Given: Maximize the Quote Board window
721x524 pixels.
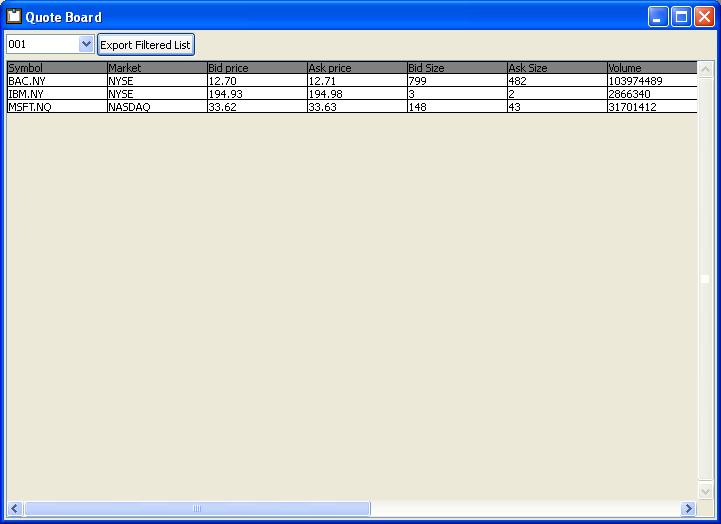Looking at the screenshot, I should (x=681, y=16).
